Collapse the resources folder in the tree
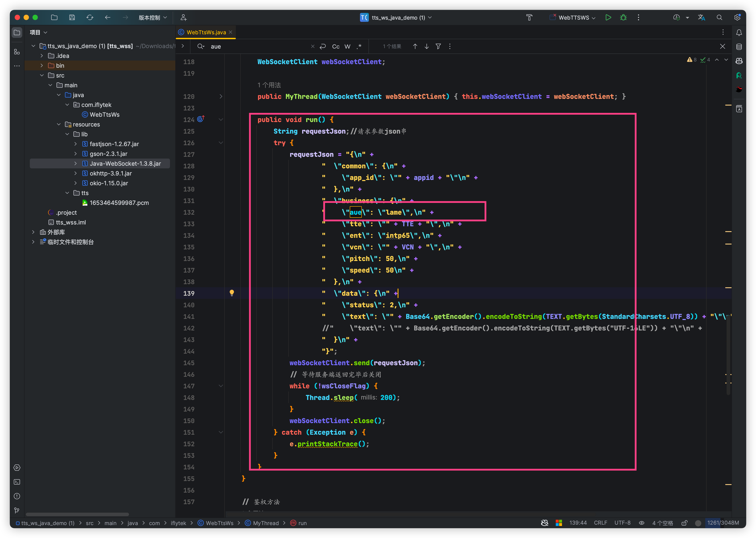Image resolution: width=756 pixels, height=538 pixels. click(59, 124)
